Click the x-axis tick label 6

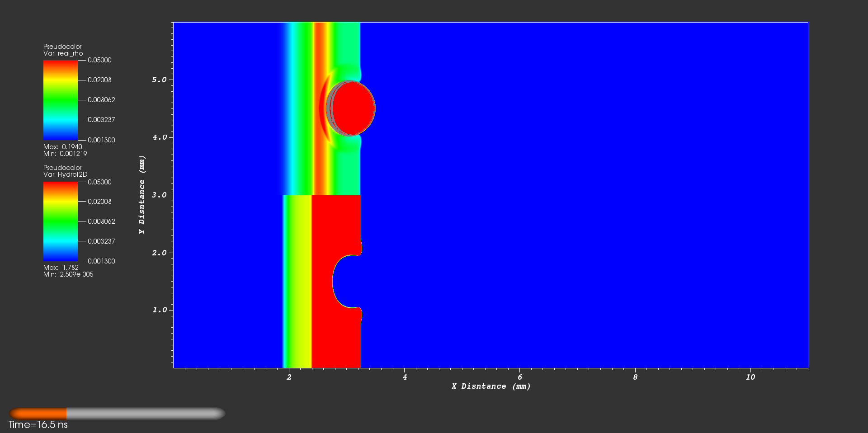pyautogui.click(x=520, y=377)
